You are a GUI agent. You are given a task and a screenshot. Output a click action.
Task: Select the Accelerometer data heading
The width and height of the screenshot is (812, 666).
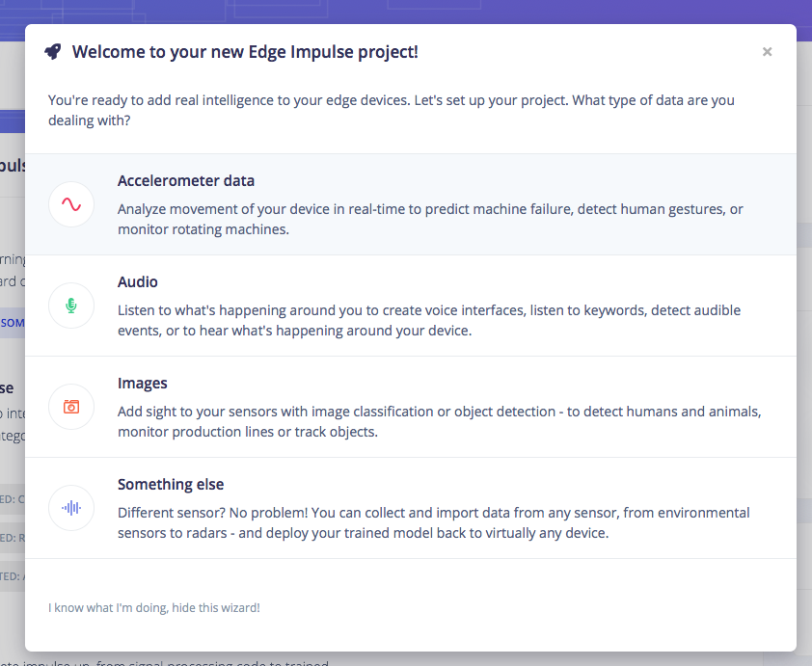(x=186, y=180)
